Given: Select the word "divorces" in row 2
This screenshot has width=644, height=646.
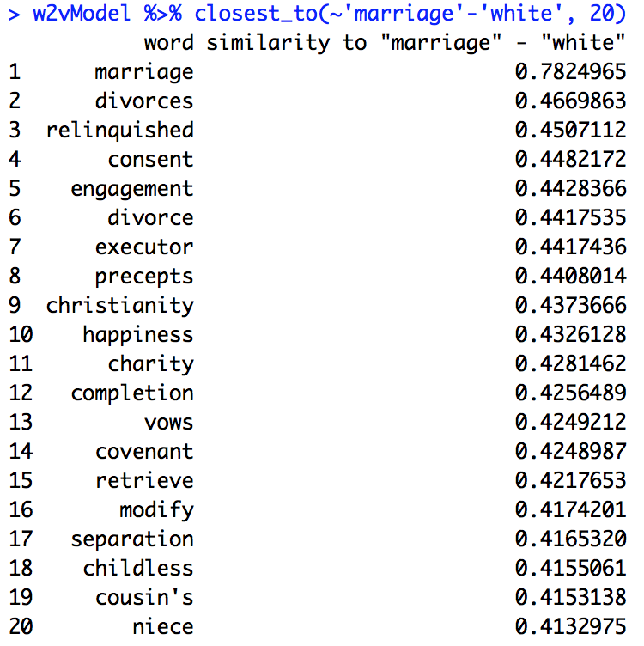Looking at the screenshot, I should [144, 101].
